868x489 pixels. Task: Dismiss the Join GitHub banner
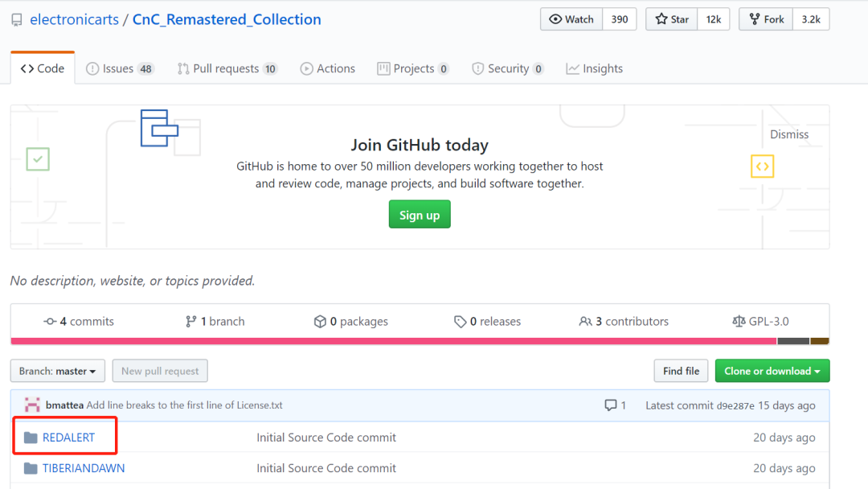pos(788,134)
